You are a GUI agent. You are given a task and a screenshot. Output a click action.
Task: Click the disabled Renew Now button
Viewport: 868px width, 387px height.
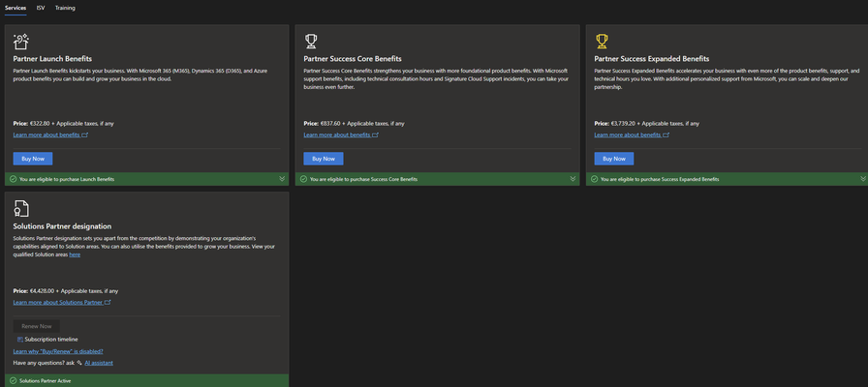[x=37, y=326]
